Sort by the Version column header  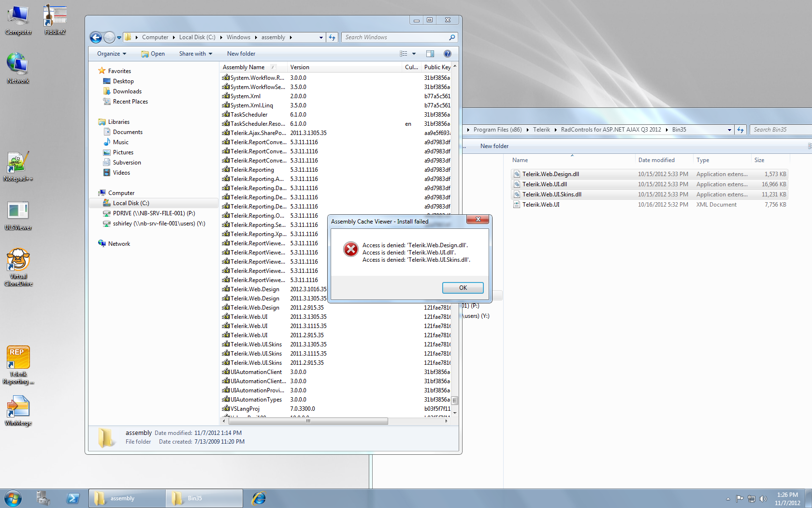pos(345,67)
